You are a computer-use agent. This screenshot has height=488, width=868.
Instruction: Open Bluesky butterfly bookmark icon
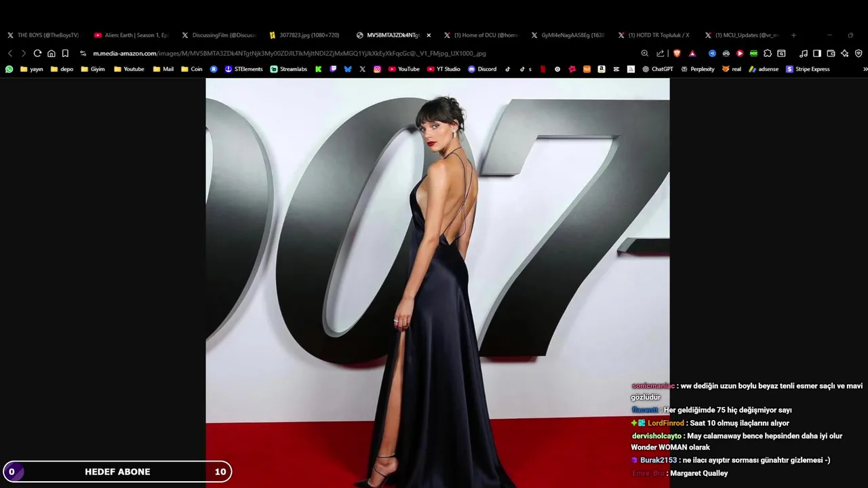tap(348, 69)
